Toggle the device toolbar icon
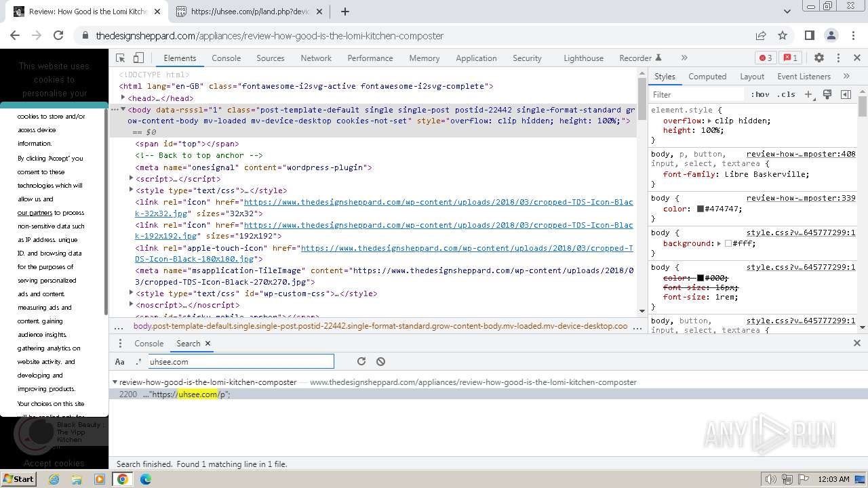This screenshot has height=488, width=868. point(138,58)
